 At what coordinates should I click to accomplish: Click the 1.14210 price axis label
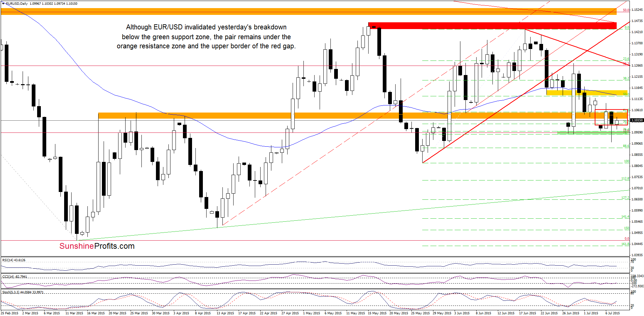click(x=637, y=32)
